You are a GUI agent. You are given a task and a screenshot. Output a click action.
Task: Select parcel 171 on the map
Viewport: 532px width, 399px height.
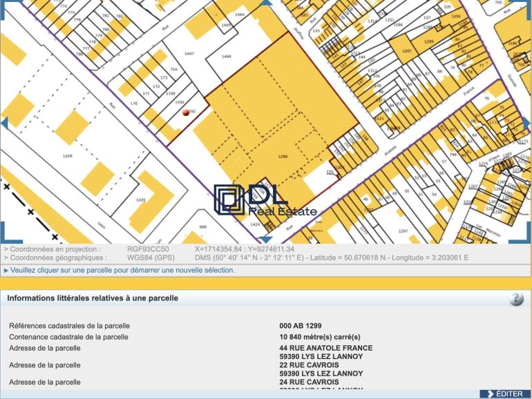146,94
